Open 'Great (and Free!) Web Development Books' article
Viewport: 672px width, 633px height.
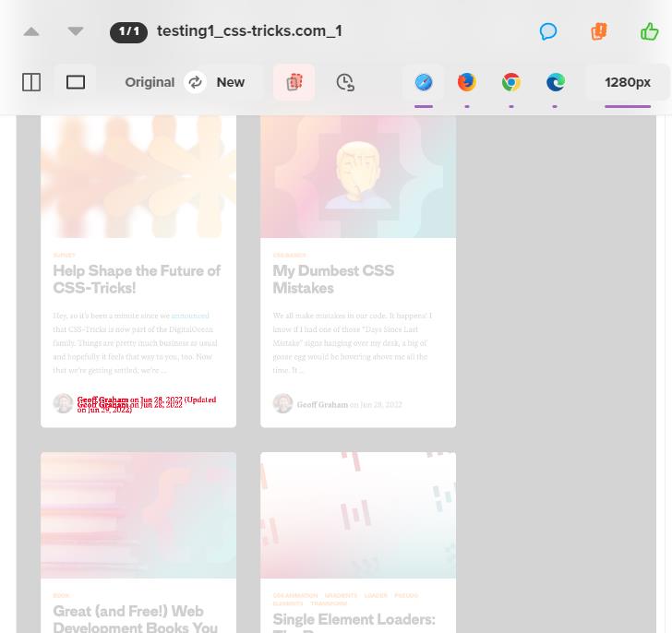(136, 619)
